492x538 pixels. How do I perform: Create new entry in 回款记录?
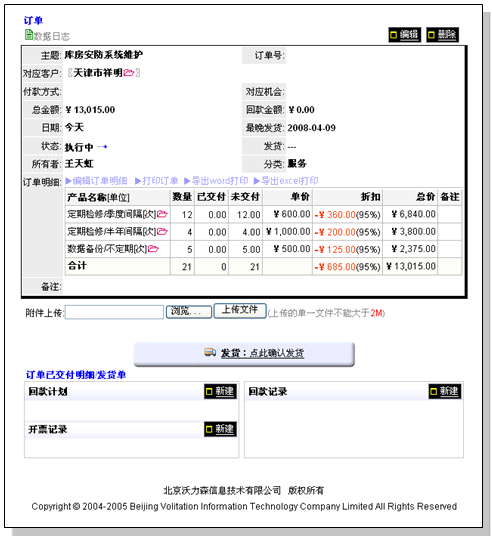click(x=445, y=391)
